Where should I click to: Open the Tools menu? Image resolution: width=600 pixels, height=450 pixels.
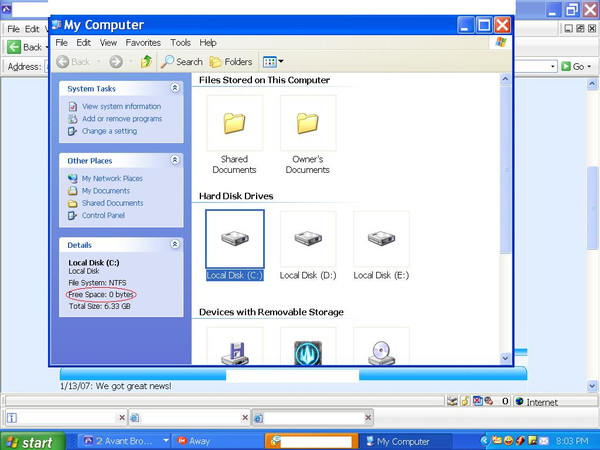(x=180, y=42)
